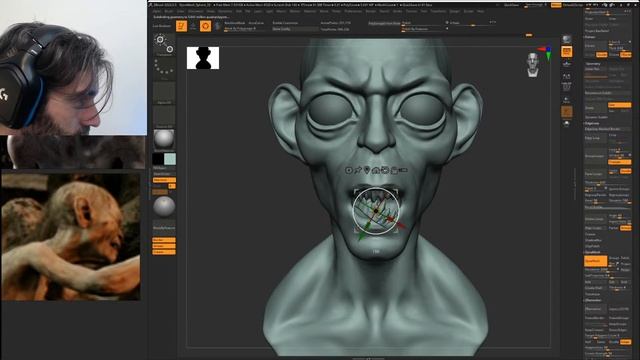Expand the ClayPolish section
Viewport: 640px width, 360px height.
pos(593,247)
